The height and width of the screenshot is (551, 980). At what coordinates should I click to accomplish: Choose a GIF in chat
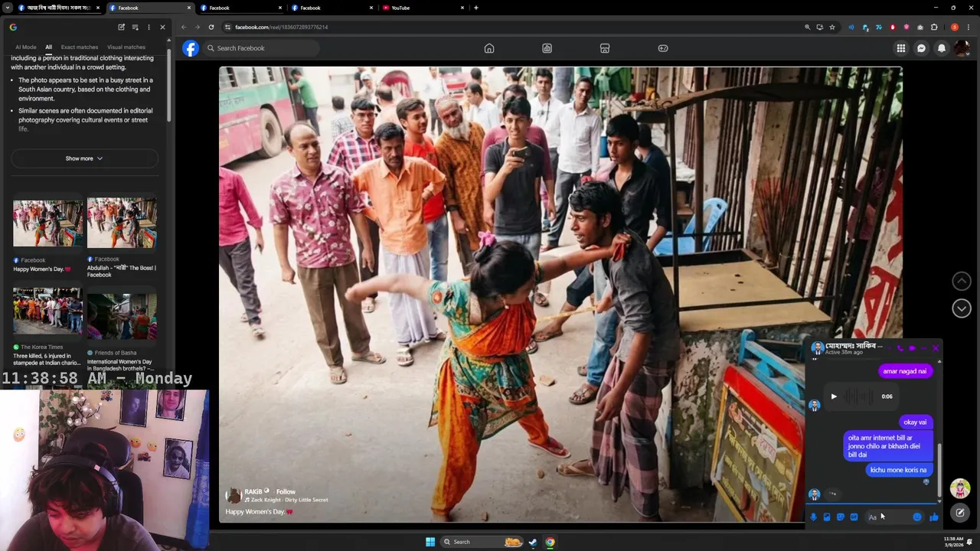coord(854,517)
